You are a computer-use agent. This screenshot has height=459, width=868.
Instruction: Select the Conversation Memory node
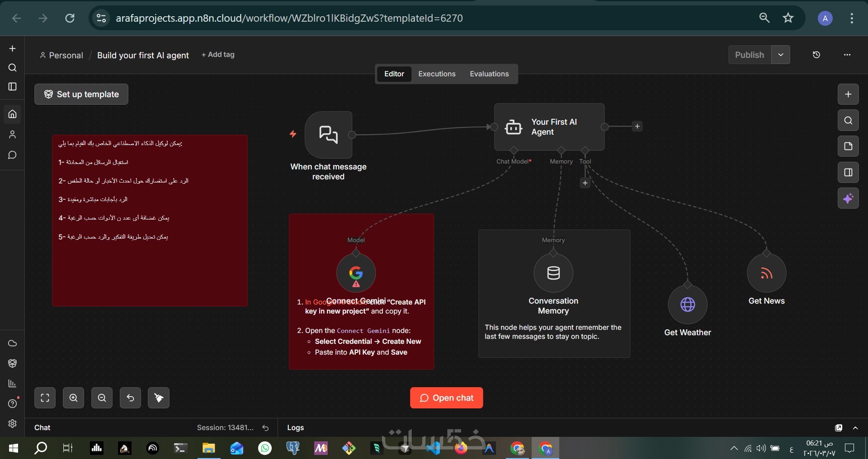[553, 273]
